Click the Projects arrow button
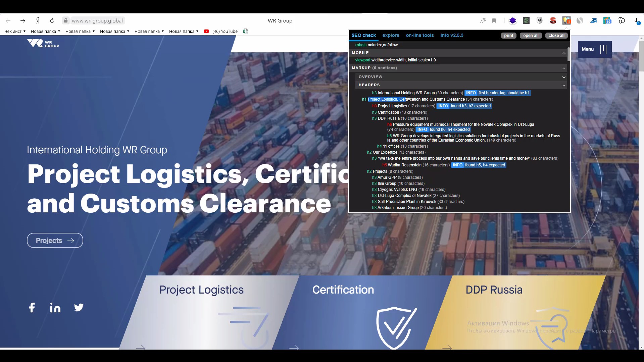This screenshot has height=362, width=644. pyautogui.click(x=55, y=241)
